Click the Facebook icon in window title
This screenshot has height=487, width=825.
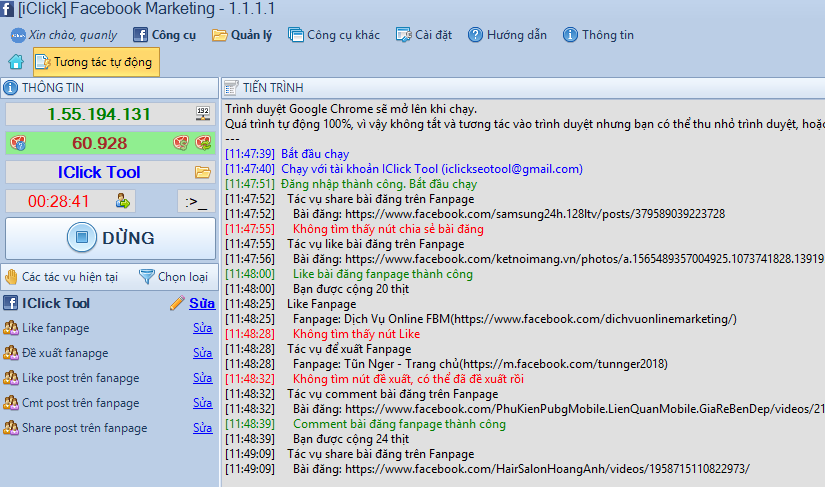(x=7, y=8)
